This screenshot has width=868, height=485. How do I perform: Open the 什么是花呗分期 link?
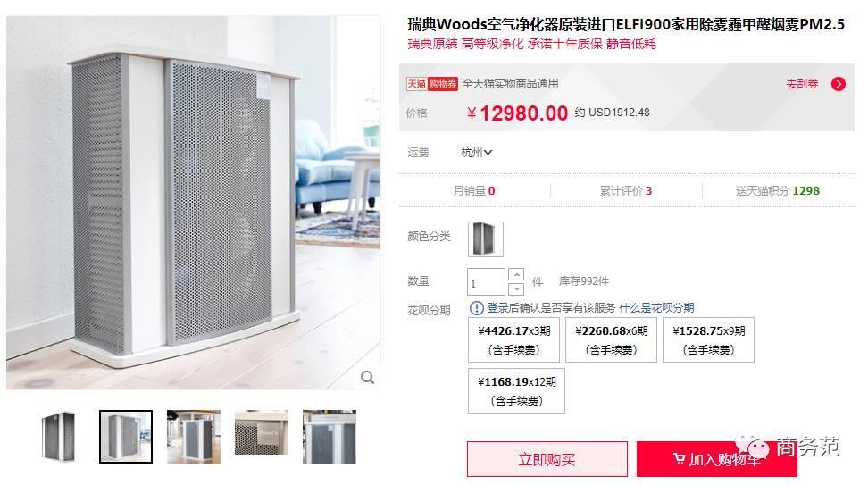pos(656,308)
